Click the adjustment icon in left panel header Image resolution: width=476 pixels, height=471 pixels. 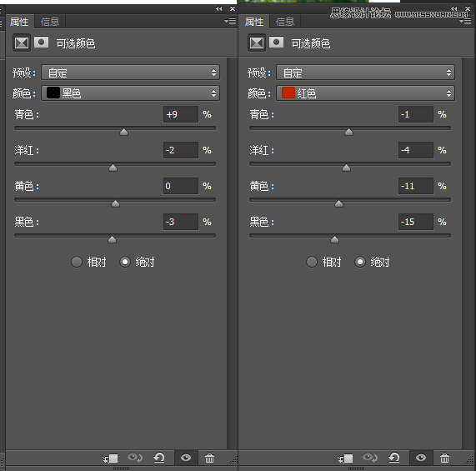22,43
